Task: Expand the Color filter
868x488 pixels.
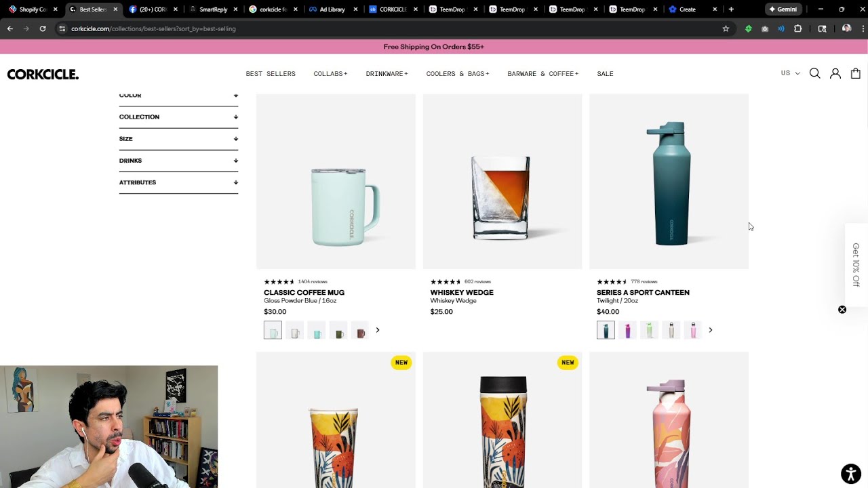Action: pos(178,96)
